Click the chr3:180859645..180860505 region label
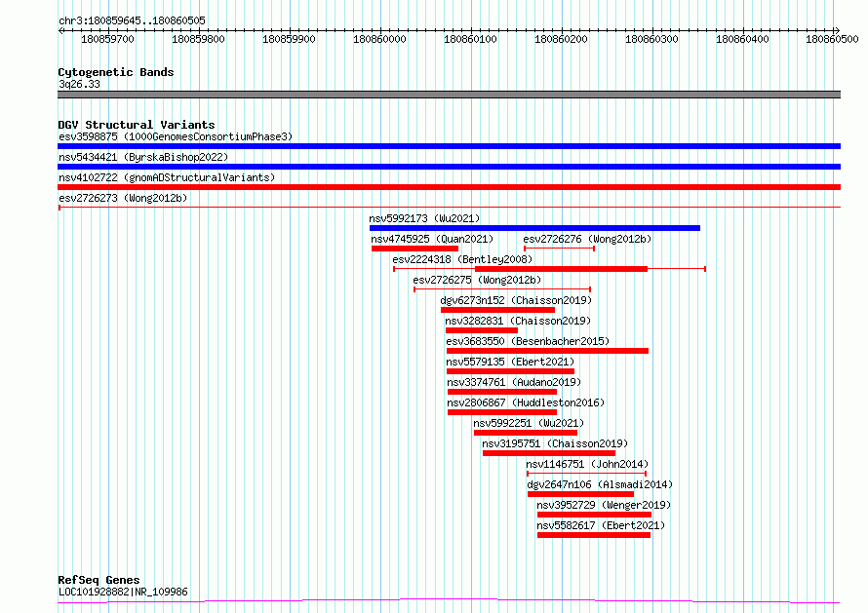The image size is (868, 613). coord(132,21)
